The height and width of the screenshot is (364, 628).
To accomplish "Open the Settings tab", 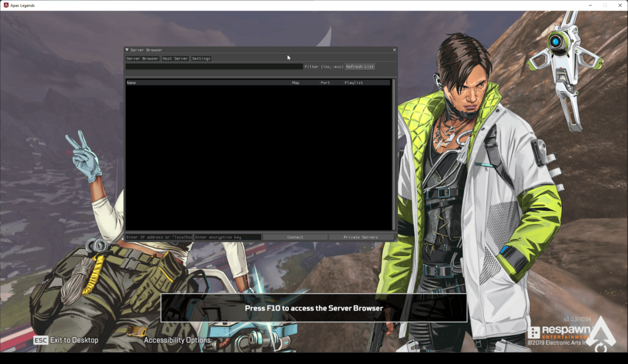I will coord(201,58).
